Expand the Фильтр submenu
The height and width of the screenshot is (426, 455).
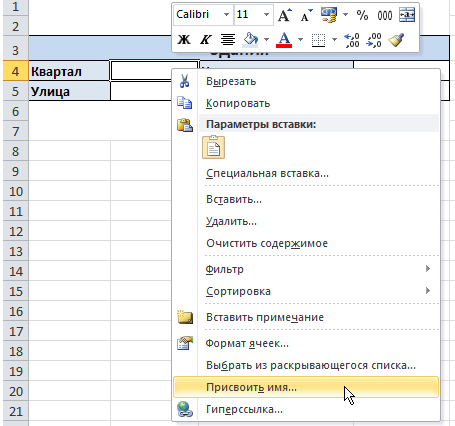pyautogui.click(x=306, y=269)
